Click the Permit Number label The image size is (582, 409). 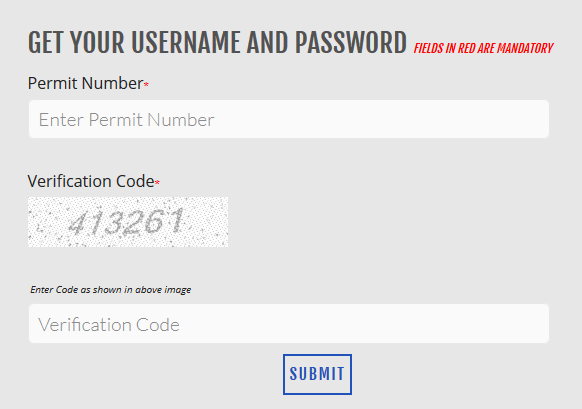85,83
